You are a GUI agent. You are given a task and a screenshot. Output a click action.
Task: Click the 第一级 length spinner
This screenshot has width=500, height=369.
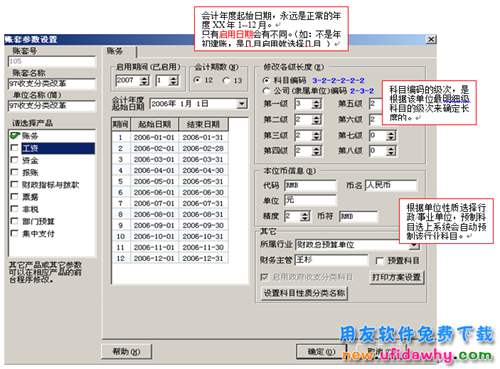(316, 104)
